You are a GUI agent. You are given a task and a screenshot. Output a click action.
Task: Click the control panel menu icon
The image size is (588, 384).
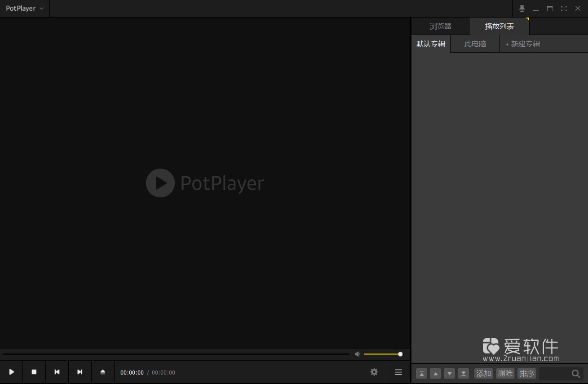398,372
